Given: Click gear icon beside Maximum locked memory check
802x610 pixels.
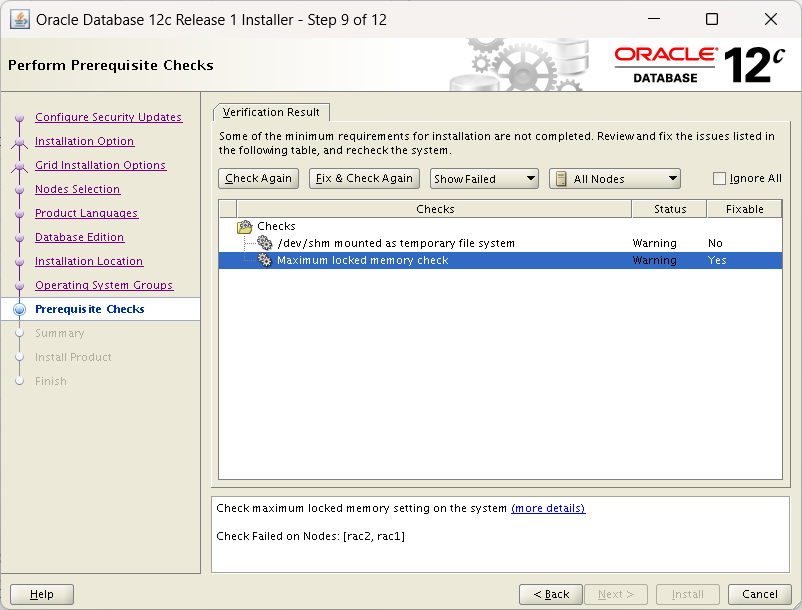Looking at the screenshot, I should (x=264, y=260).
